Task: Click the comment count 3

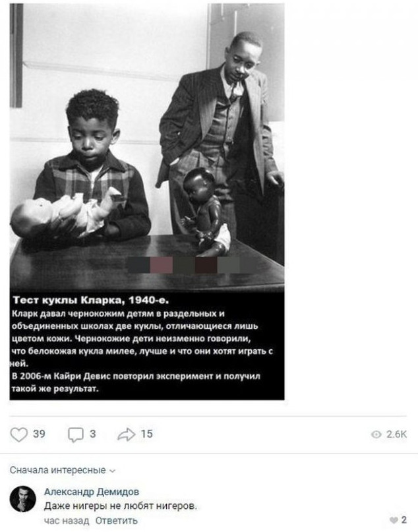Action: pyautogui.click(x=93, y=434)
